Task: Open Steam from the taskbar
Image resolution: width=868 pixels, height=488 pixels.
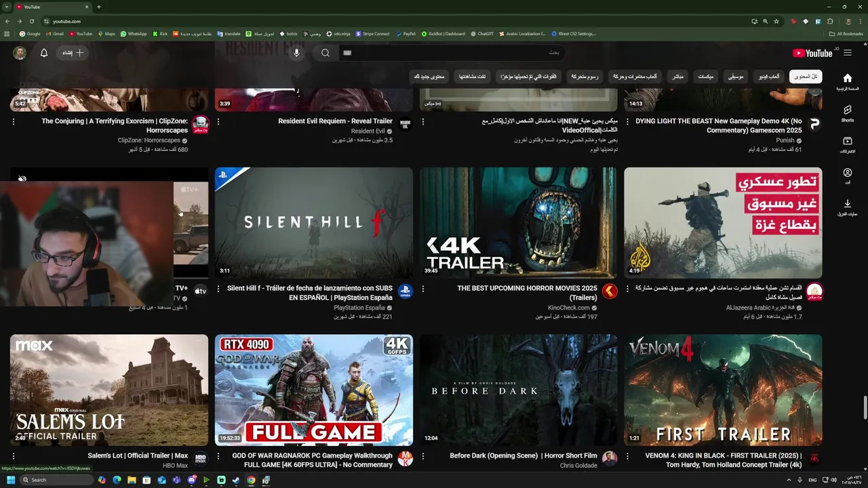Action: tap(236, 480)
